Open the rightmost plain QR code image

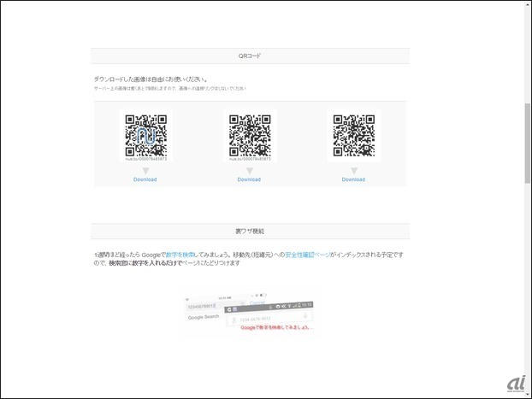click(354, 136)
